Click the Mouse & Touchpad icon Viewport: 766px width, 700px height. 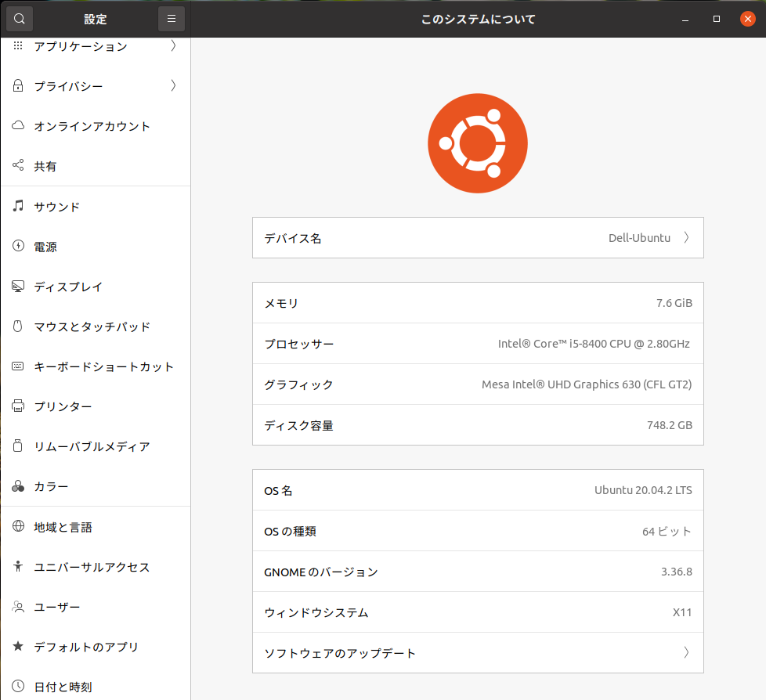17,326
